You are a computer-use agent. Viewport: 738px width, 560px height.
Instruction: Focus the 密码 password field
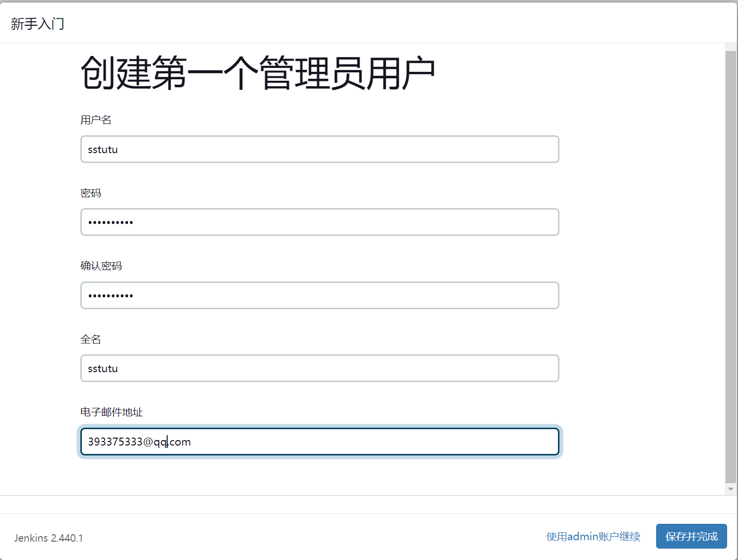tap(319, 222)
